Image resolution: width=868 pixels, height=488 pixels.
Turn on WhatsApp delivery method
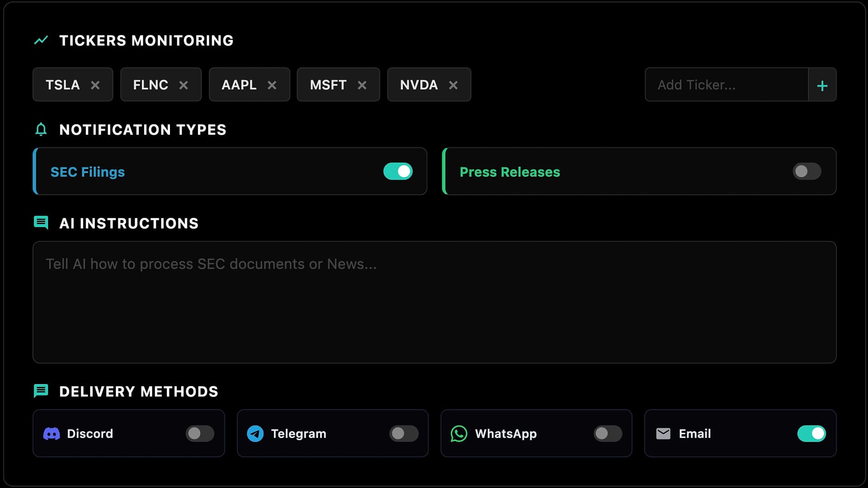pos(608,433)
